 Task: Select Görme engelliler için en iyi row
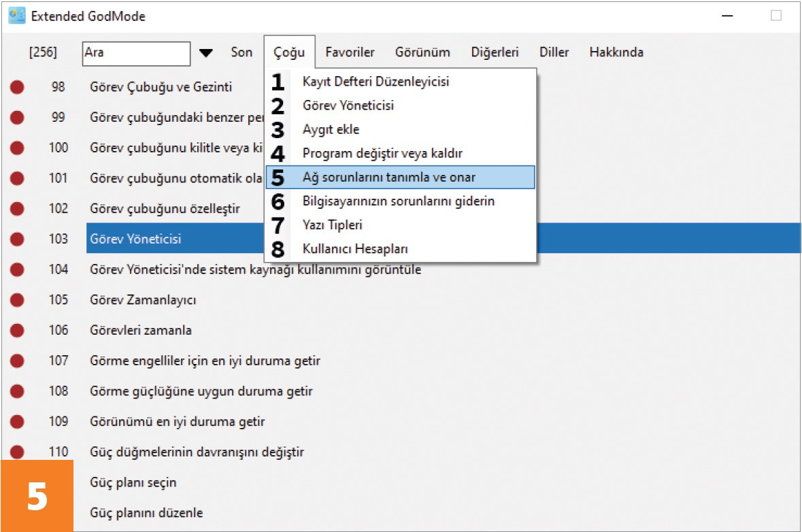coord(205,361)
